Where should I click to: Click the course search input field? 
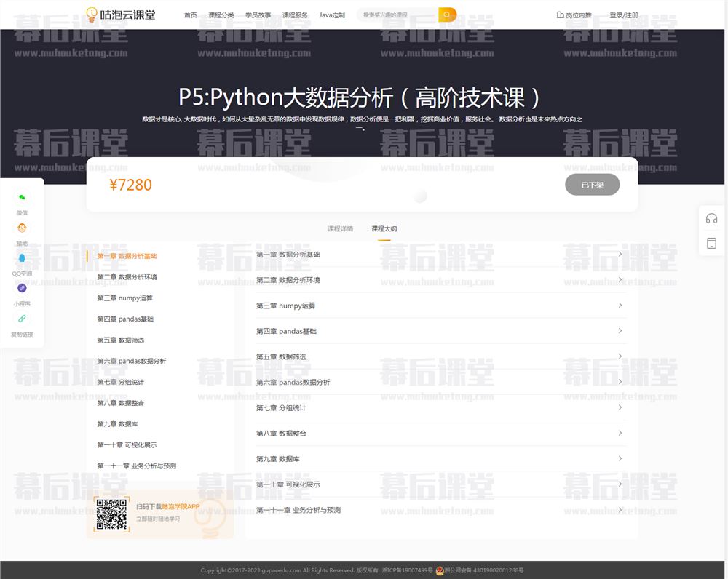point(398,15)
